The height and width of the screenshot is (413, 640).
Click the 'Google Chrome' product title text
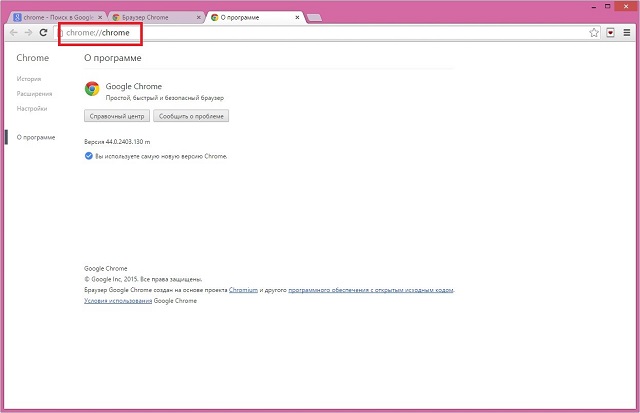(134, 87)
